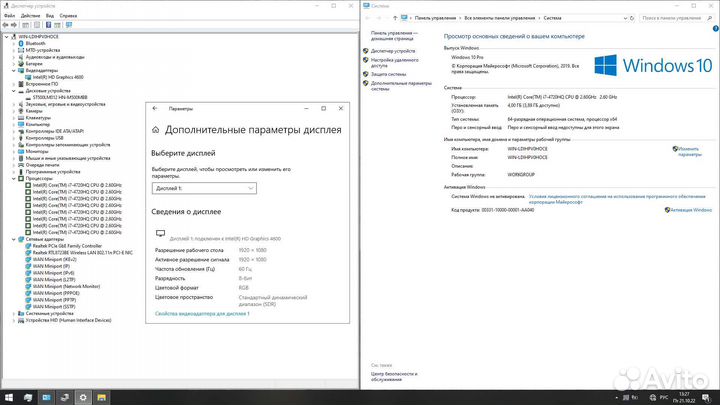
Task: Click the help question mark in System window
Action: pos(716,28)
